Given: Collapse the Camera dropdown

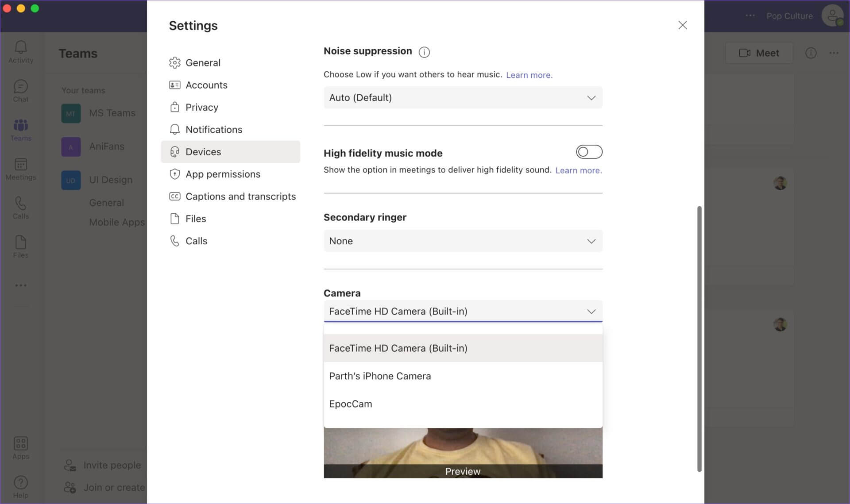Looking at the screenshot, I should coord(463,311).
